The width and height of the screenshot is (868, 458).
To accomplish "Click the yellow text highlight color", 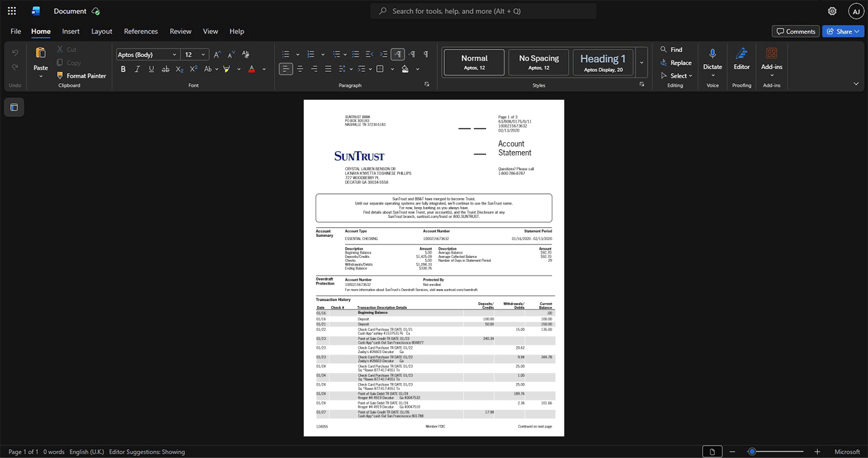I will (226, 69).
